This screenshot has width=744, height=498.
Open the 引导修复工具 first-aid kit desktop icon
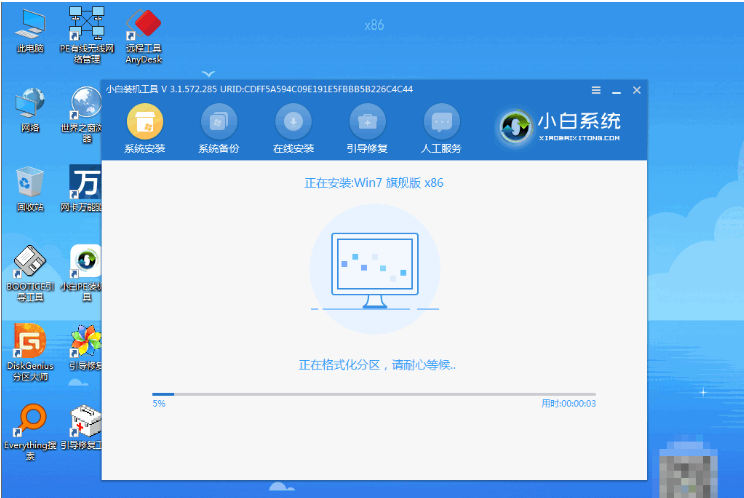86,423
